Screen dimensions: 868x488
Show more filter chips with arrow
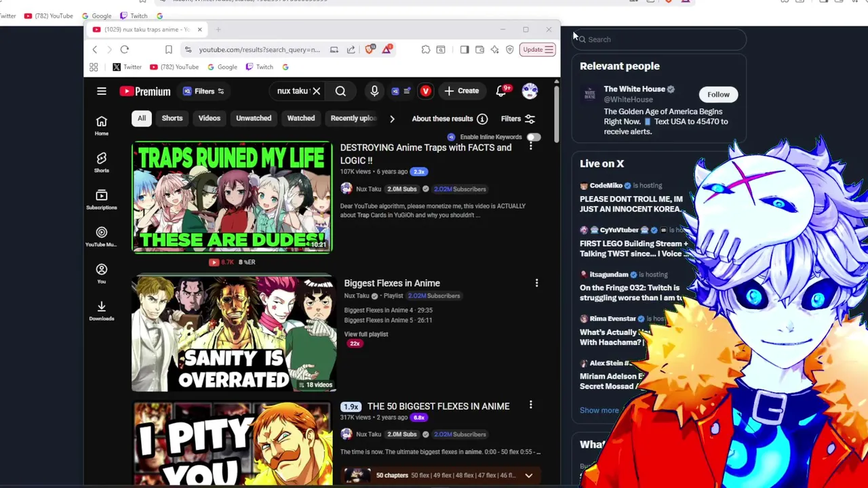coord(392,119)
